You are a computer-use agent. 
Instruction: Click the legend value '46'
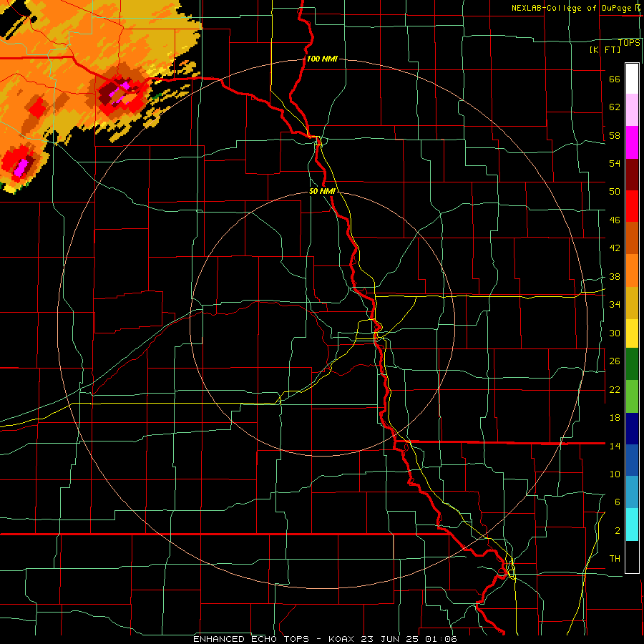[x=615, y=220]
